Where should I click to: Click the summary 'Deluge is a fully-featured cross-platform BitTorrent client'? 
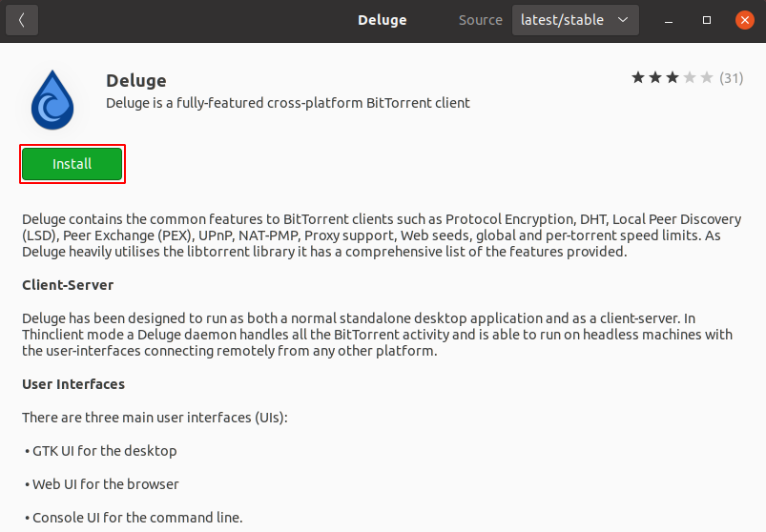click(288, 103)
